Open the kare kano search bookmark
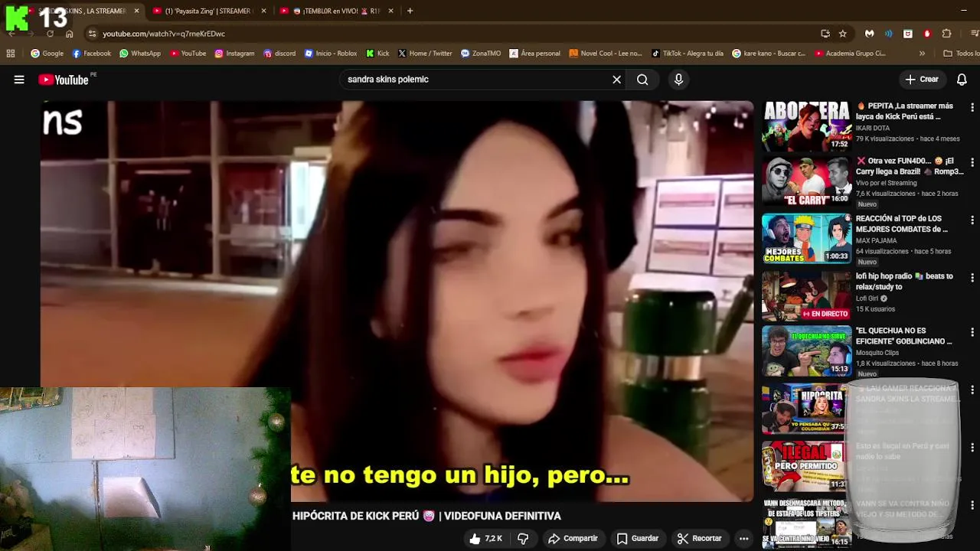This screenshot has height=551, width=980. [x=769, y=54]
